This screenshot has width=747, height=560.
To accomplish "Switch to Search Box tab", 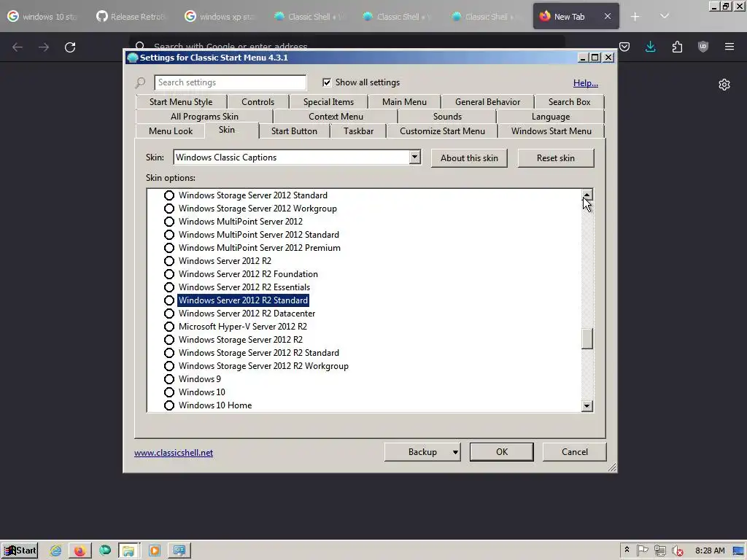I will (569, 102).
